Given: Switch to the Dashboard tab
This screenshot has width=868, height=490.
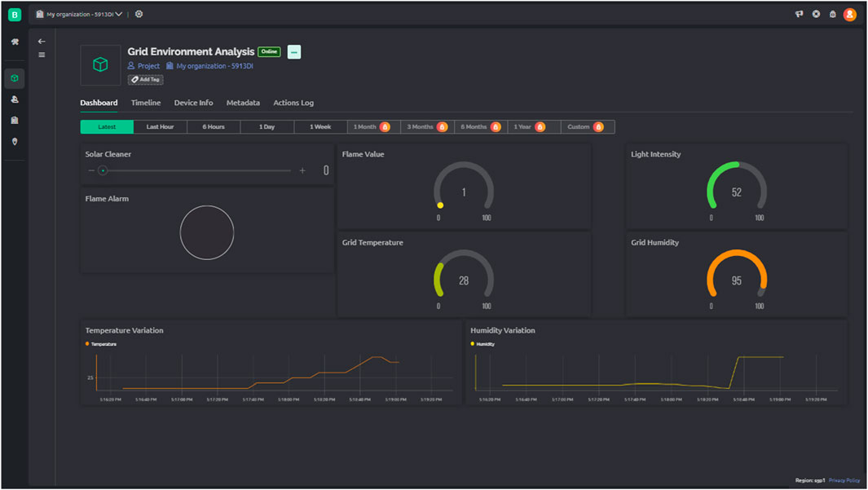Looking at the screenshot, I should (x=99, y=103).
